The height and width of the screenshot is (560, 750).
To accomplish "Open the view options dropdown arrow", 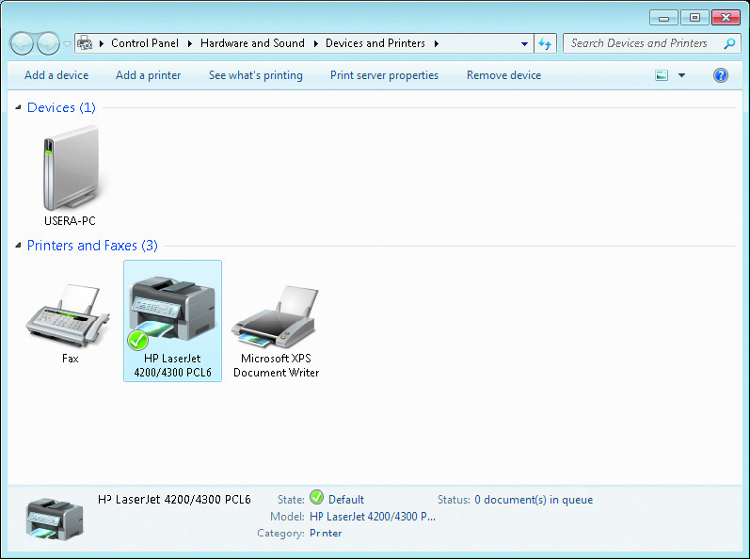I will click(681, 75).
